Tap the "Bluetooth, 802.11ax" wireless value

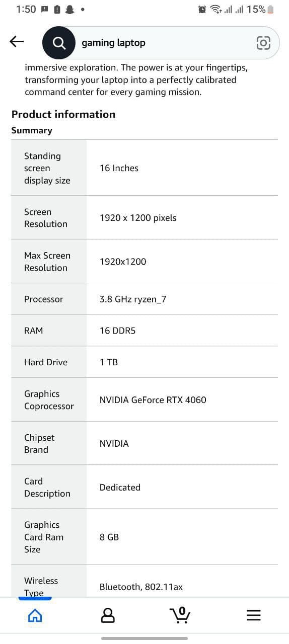(141, 587)
